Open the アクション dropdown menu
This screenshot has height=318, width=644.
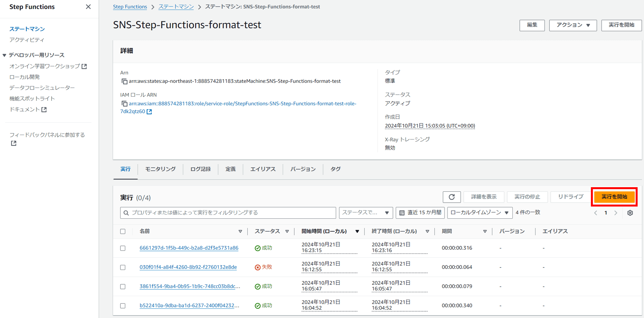[573, 25]
